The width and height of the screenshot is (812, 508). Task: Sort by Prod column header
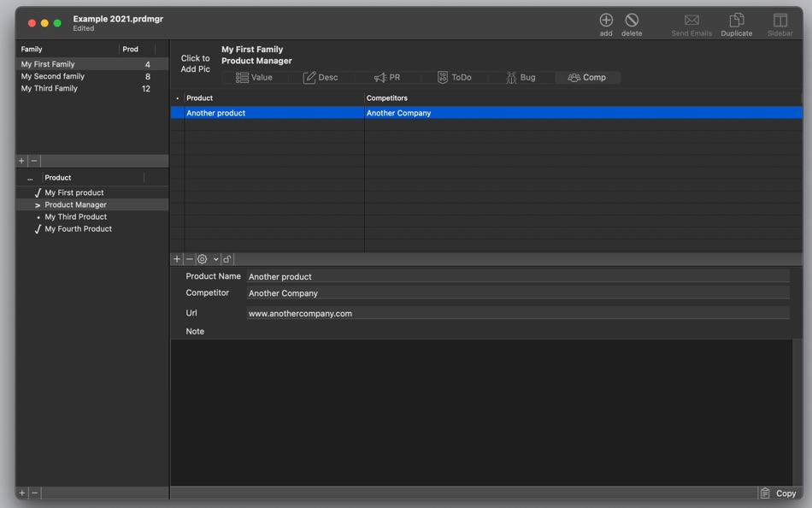coord(138,50)
